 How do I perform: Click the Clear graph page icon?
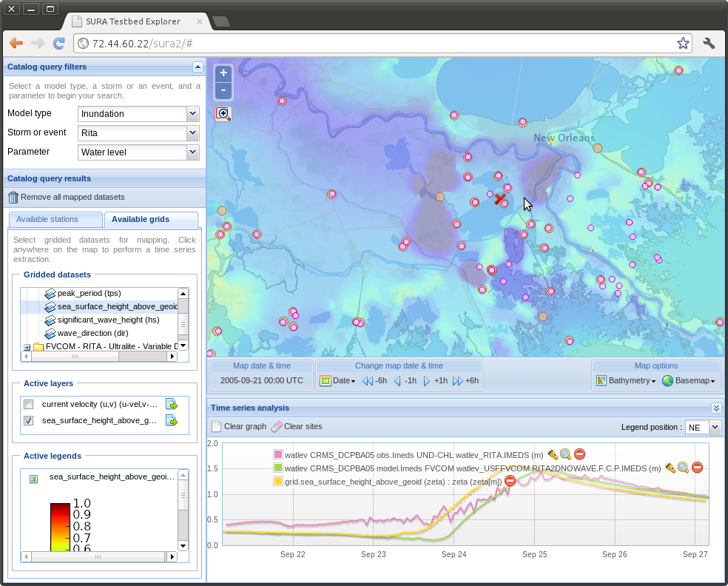[216, 427]
